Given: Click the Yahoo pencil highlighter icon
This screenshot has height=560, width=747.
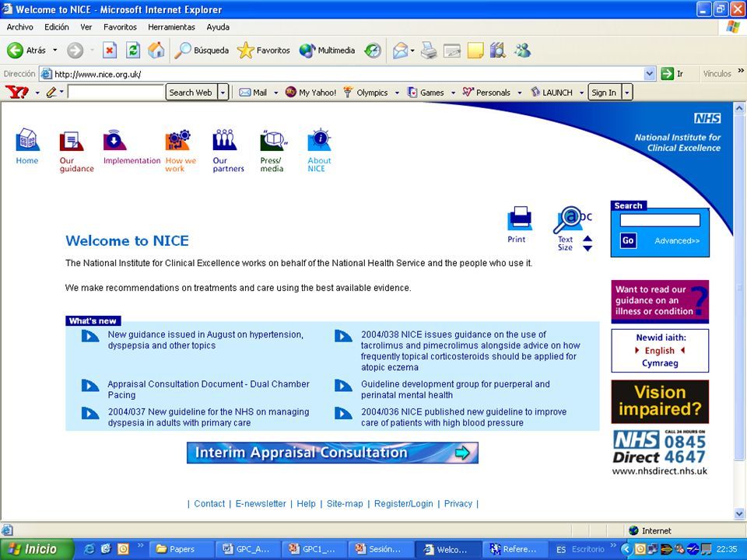Looking at the screenshot, I should [x=51, y=92].
